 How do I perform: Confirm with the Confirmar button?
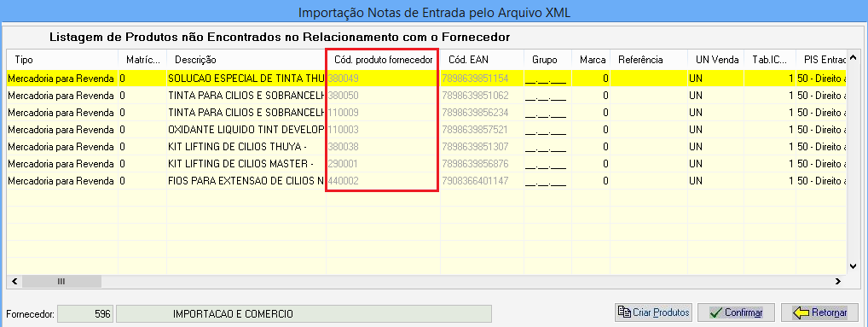(736, 312)
